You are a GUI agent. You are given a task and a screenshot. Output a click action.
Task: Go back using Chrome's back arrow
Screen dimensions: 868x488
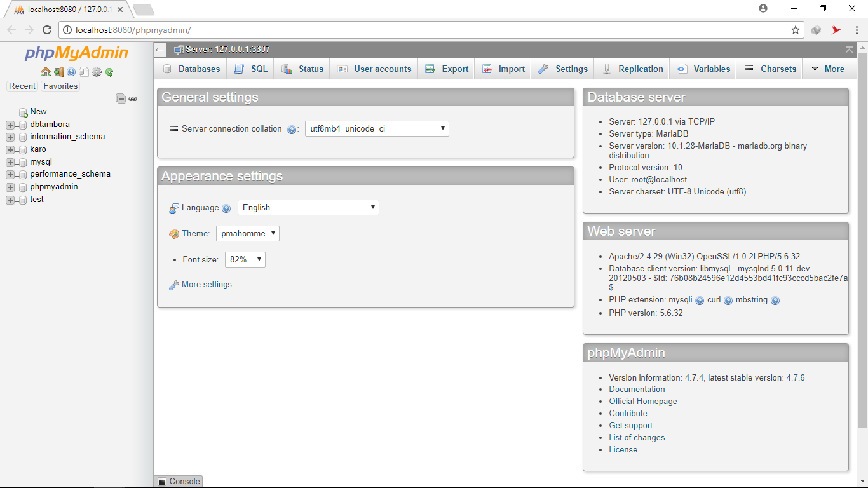(11, 30)
